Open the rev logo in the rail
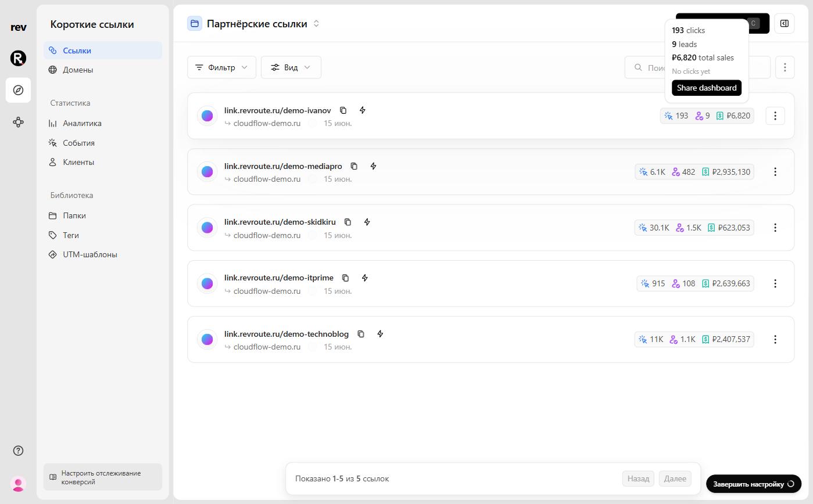Screen dimensions: 813x504 click(18, 27)
